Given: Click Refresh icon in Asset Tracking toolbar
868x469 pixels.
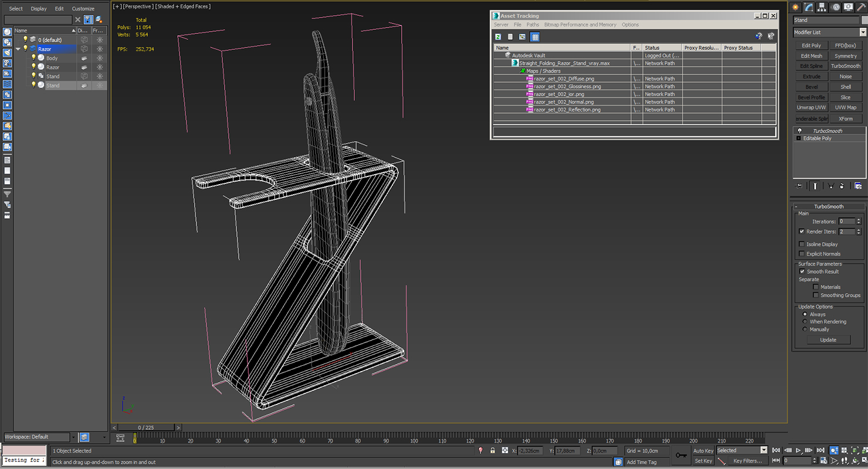Looking at the screenshot, I should (499, 37).
